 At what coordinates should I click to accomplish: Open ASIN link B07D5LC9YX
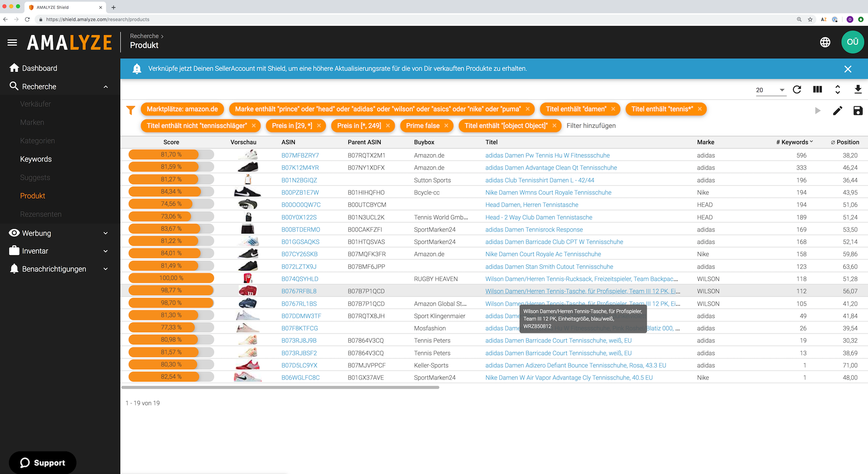[x=299, y=365]
